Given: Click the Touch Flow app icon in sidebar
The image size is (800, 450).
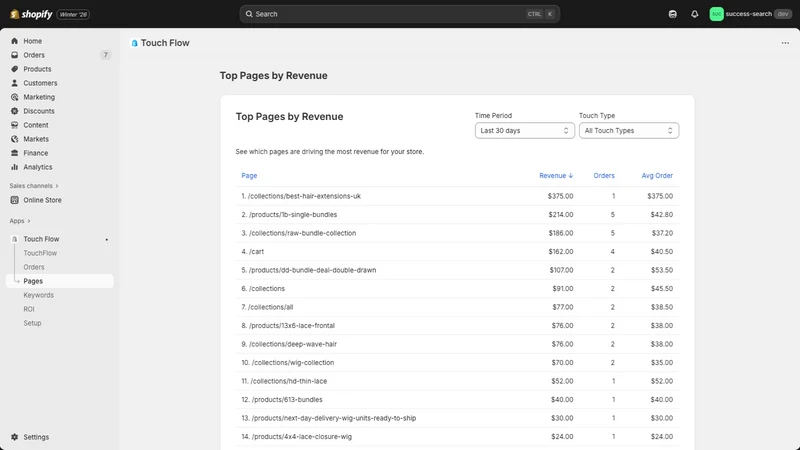Looking at the screenshot, I should (14, 239).
